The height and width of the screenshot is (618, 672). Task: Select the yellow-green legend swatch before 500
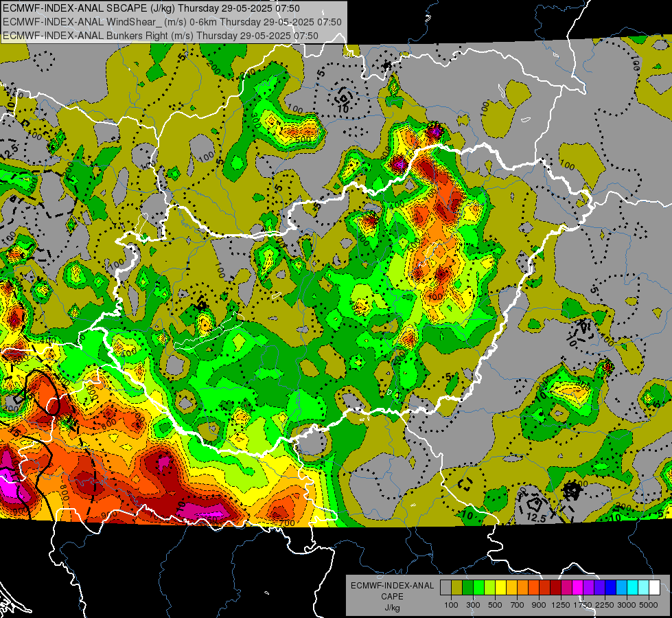(x=490, y=587)
